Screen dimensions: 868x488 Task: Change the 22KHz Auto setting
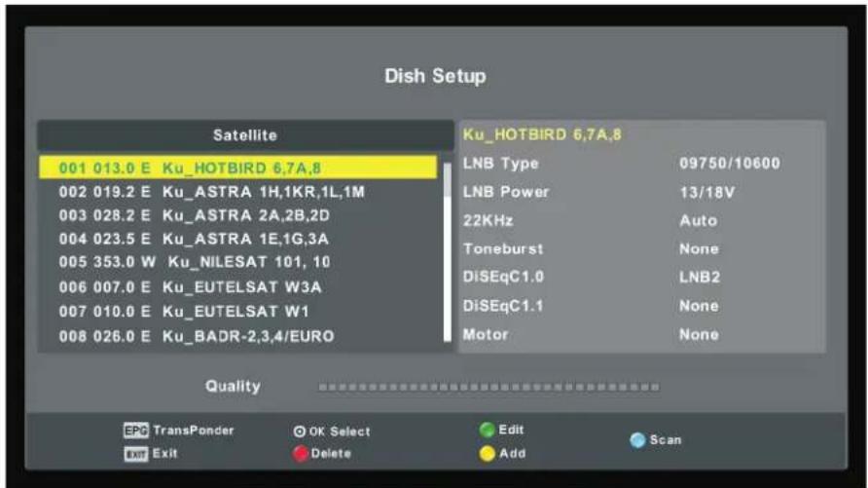[699, 220]
